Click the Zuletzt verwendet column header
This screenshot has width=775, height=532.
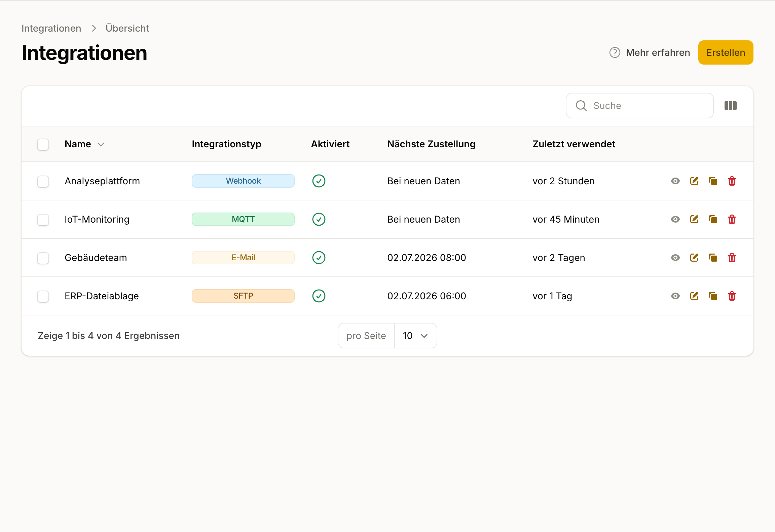(574, 144)
